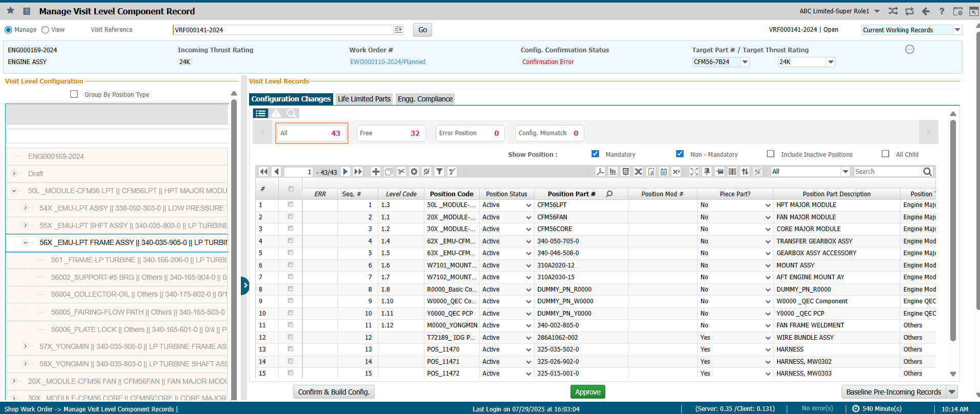Click the scissors cut row icon
The image size is (980, 414).
click(401, 172)
